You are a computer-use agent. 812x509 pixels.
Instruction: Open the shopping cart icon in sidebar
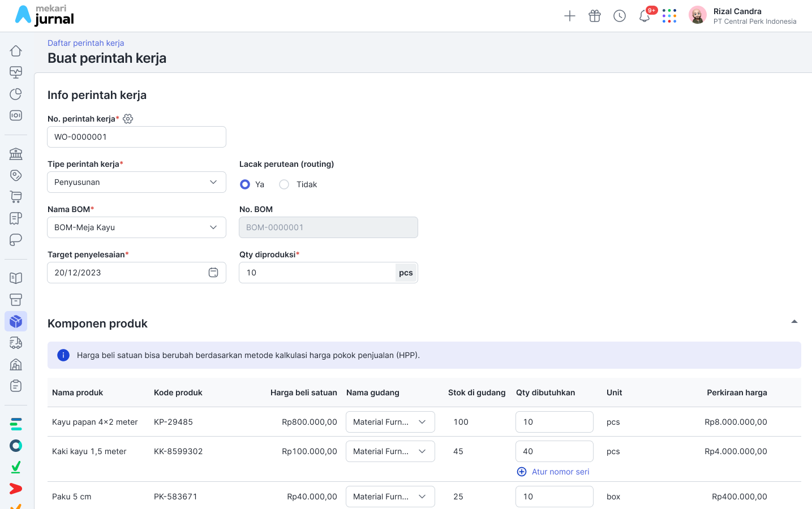point(16,197)
